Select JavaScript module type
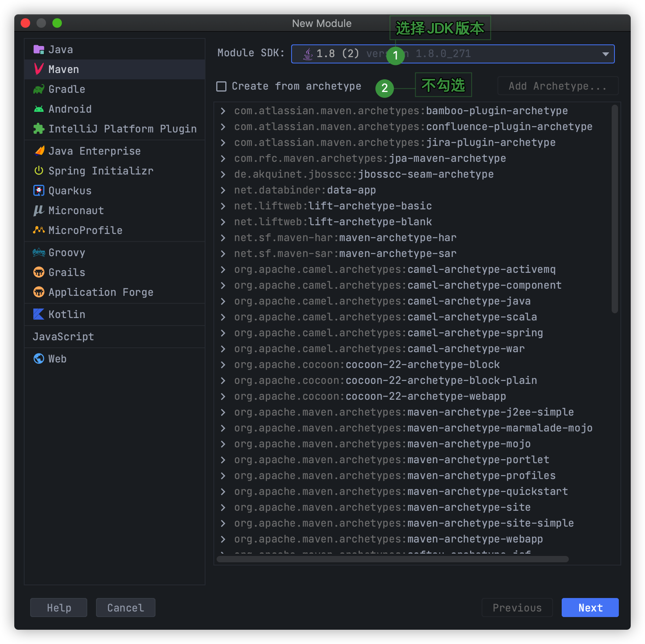645x644 pixels. [x=115, y=337]
